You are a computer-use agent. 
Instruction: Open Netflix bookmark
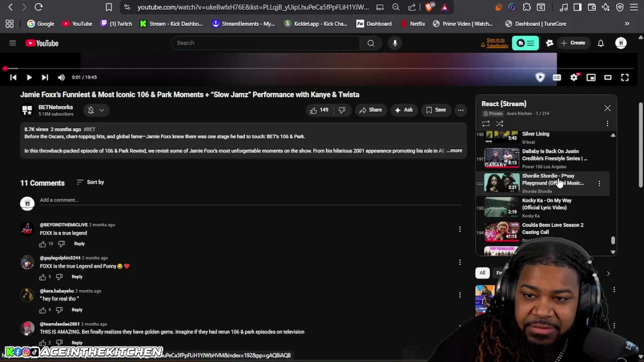coord(413,24)
